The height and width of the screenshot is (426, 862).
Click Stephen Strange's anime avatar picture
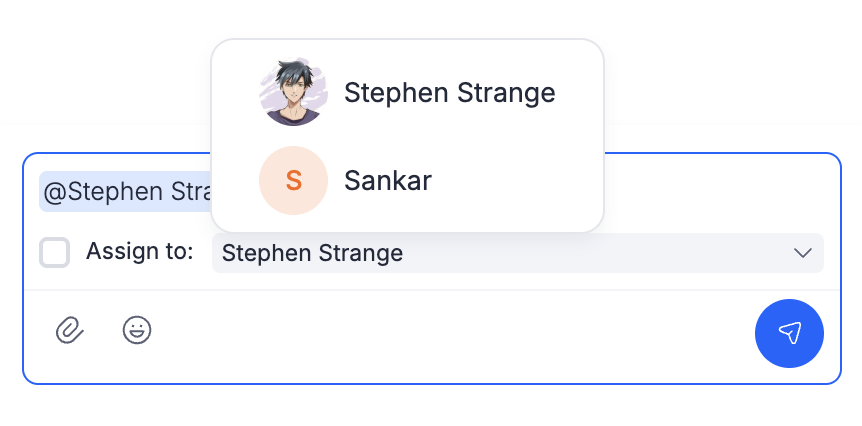click(293, 93)
